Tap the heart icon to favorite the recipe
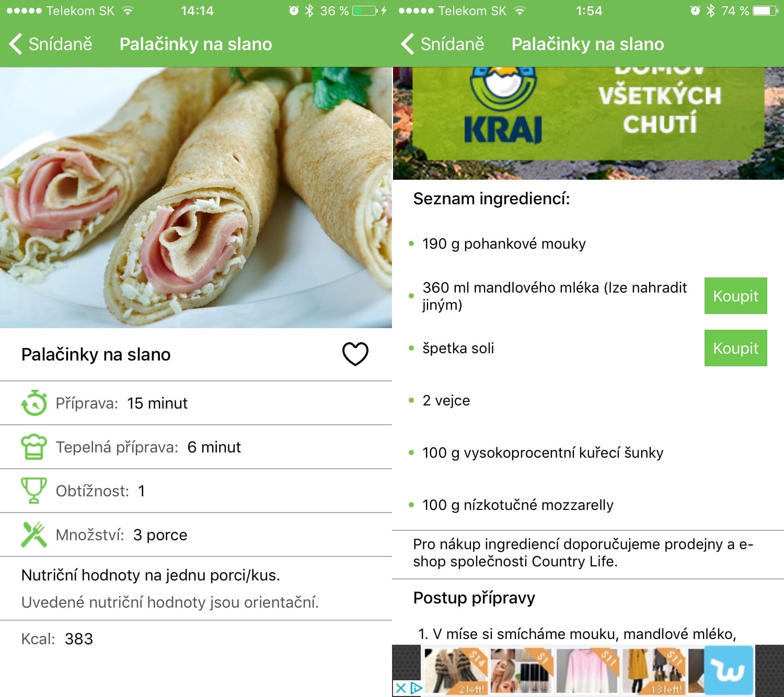The height and width of the screenshot is (697, 784). pos(355,354)
